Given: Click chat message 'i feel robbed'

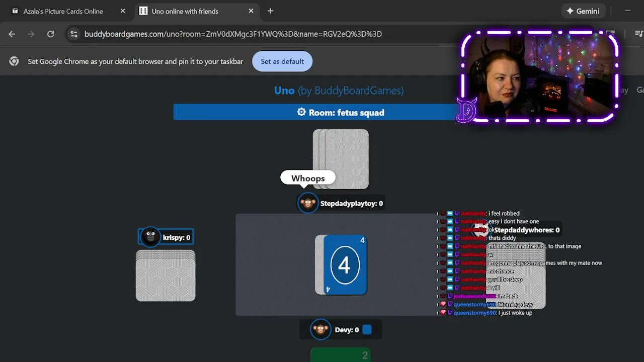Looking at the screenshot, I should point(504,213).
